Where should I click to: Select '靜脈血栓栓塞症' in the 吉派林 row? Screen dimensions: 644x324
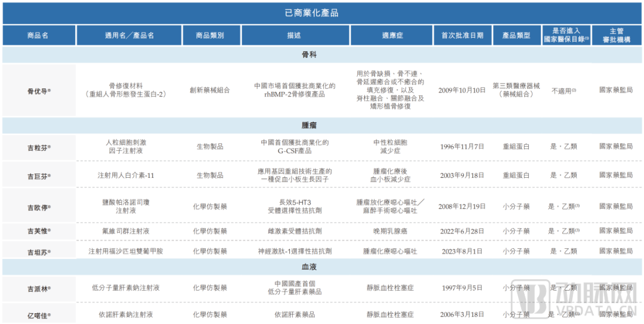tap(391, 288)
